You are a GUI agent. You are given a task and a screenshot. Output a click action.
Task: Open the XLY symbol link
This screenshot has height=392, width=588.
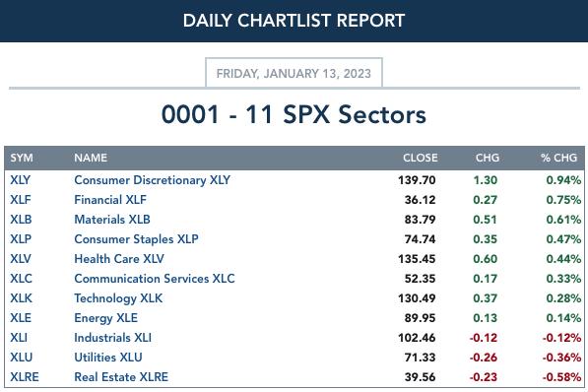tap(21, 180)
